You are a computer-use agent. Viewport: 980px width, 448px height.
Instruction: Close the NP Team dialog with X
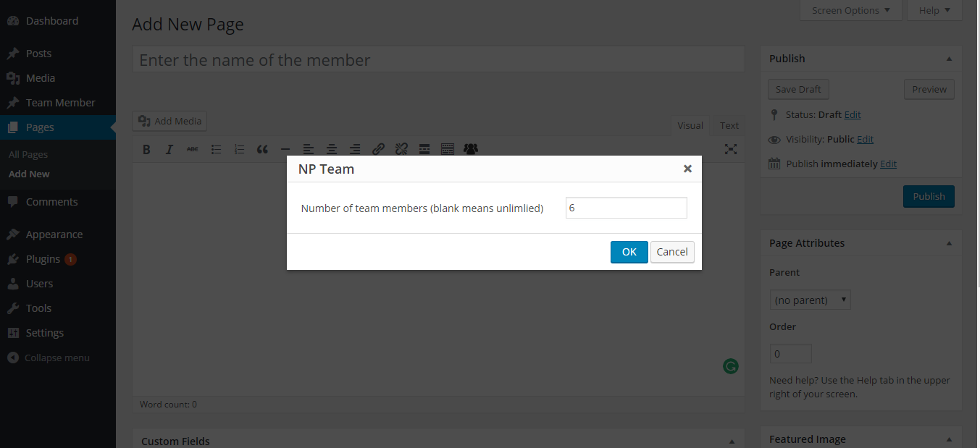687,169
